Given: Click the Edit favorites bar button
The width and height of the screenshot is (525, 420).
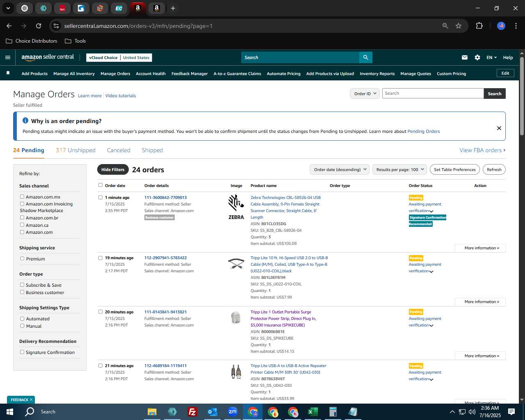Looking at the screenshot, I should tap(505, 73).
